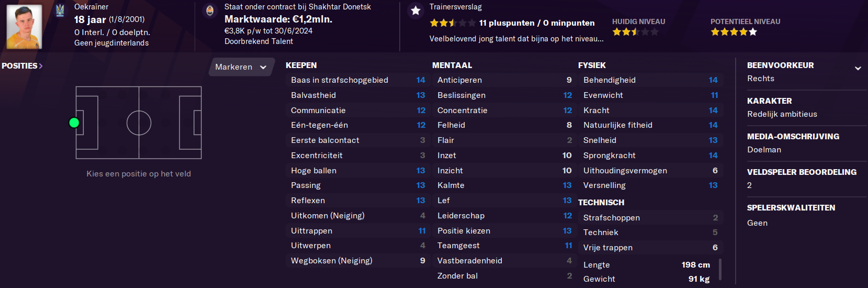Select the Behendigheid attribute row
Viewport: 868px width, 288px height.
pos(650,80)
